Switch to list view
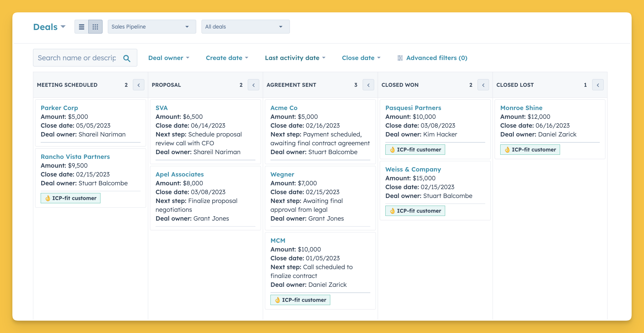Image resolution: width=644 pixels, height=333 pixels. pos(82,26)
